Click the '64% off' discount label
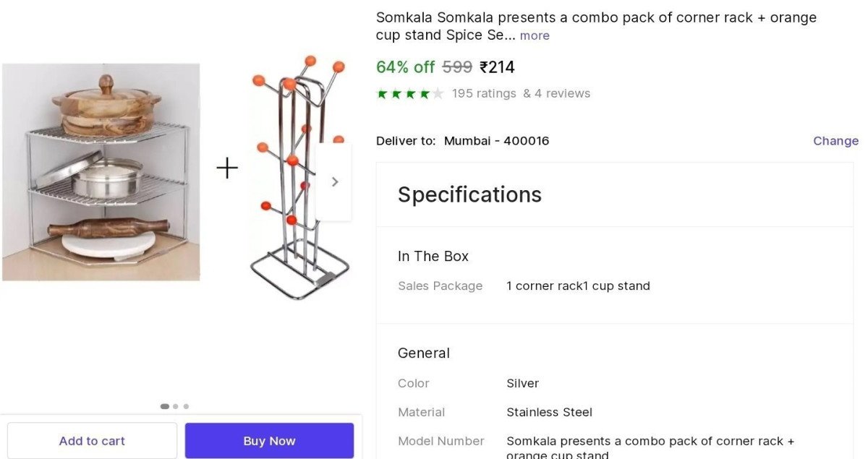The width and height of the screenshot is (868, 459). pos(404,67)
